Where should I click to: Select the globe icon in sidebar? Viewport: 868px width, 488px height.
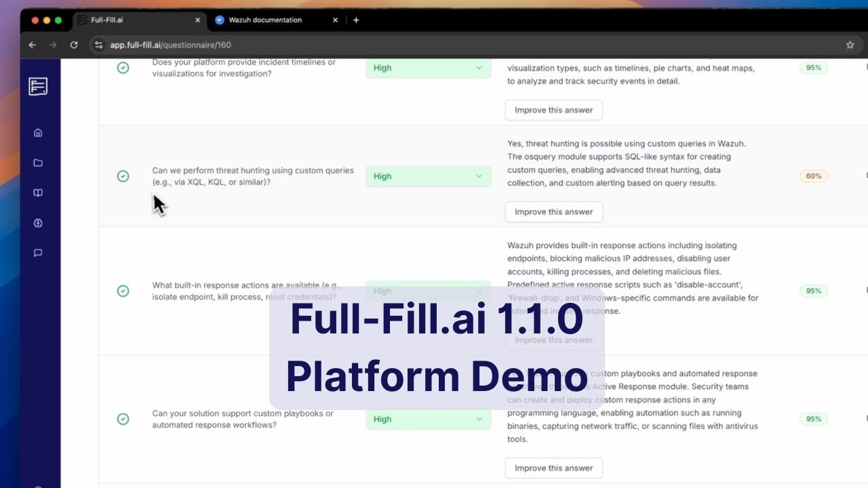point(38,222)
